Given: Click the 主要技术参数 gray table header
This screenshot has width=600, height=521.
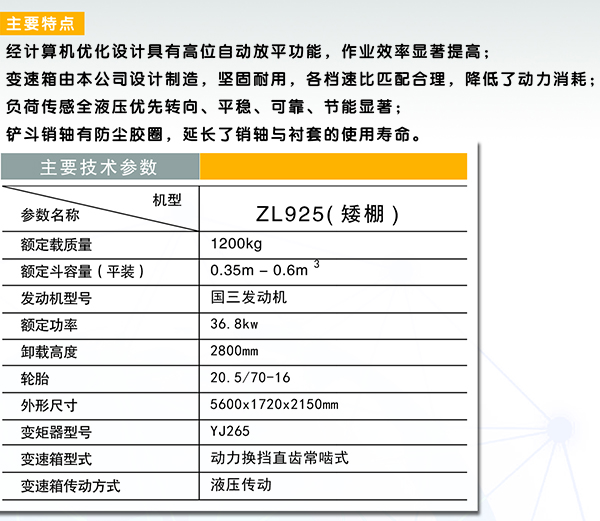Looking at the screenshot, I should point(98,167).
